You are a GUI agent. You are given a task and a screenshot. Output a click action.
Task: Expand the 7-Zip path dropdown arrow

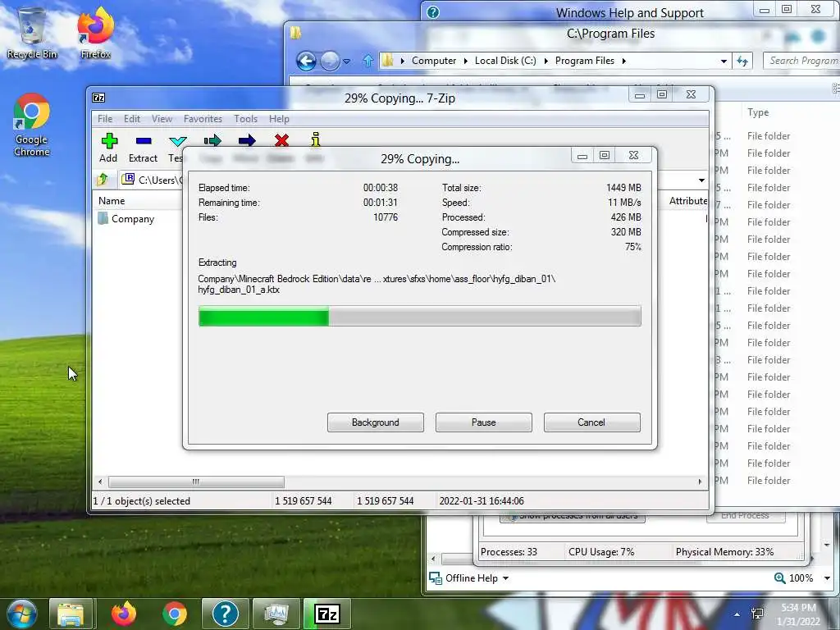pos(701,180)
